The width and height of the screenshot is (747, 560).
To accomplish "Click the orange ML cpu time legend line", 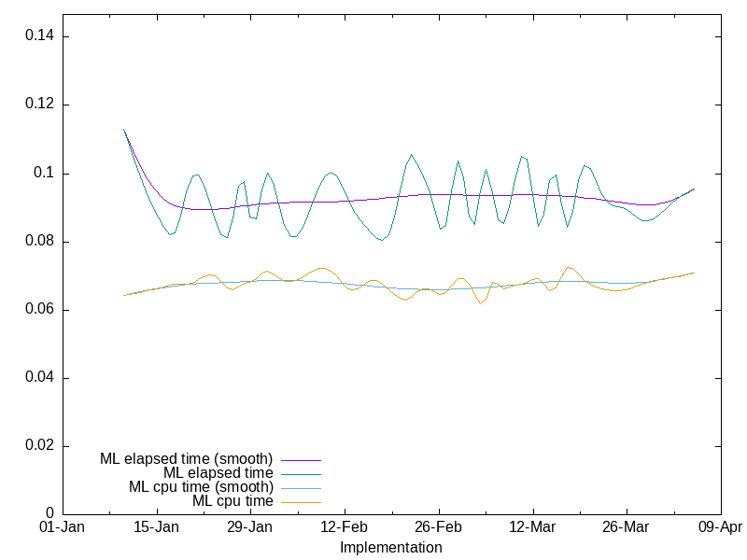I will (x=300, y=501).
